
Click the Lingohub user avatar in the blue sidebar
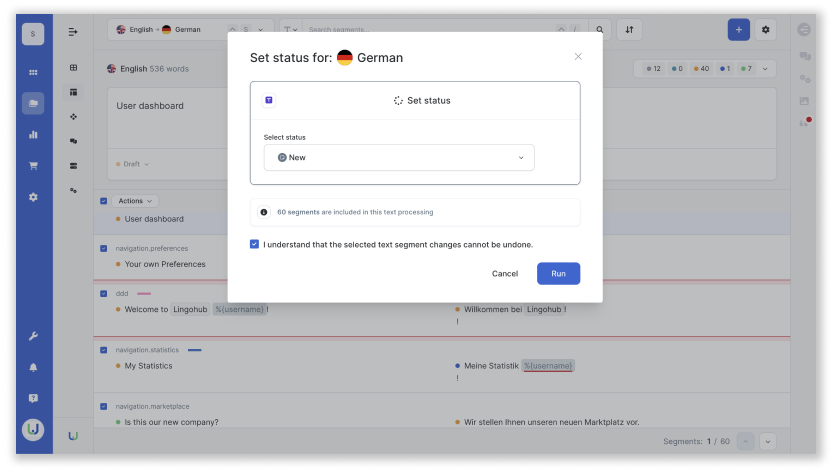(x=33, y=429)
